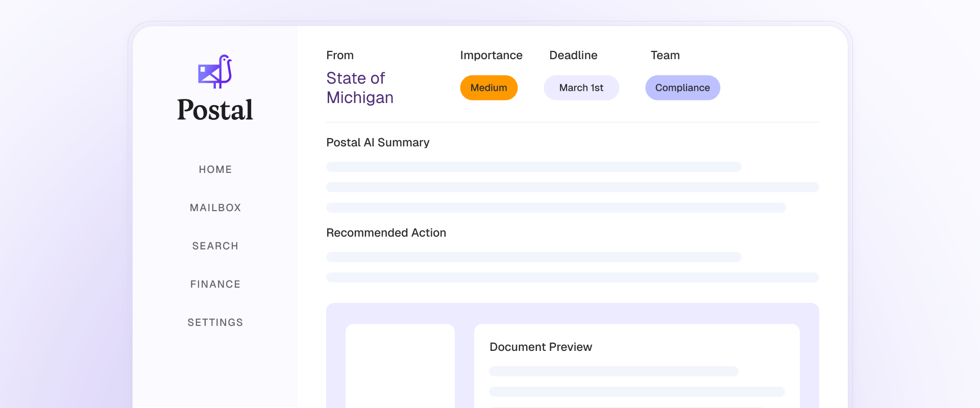
Task: Open sender State of Michigan link
Action: [x=360, y=88]
